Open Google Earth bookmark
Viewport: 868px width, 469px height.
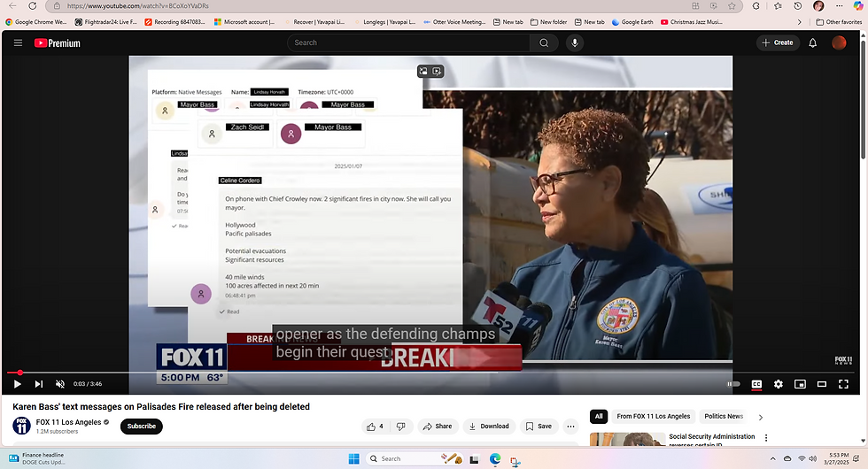click(632, 22)
